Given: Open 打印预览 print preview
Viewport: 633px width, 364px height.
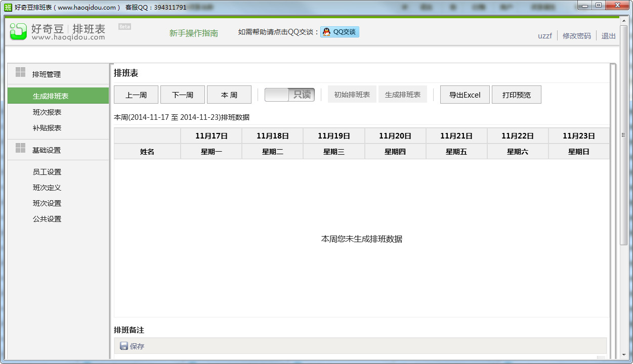Looking at the screenshot, I should (517, 95).
